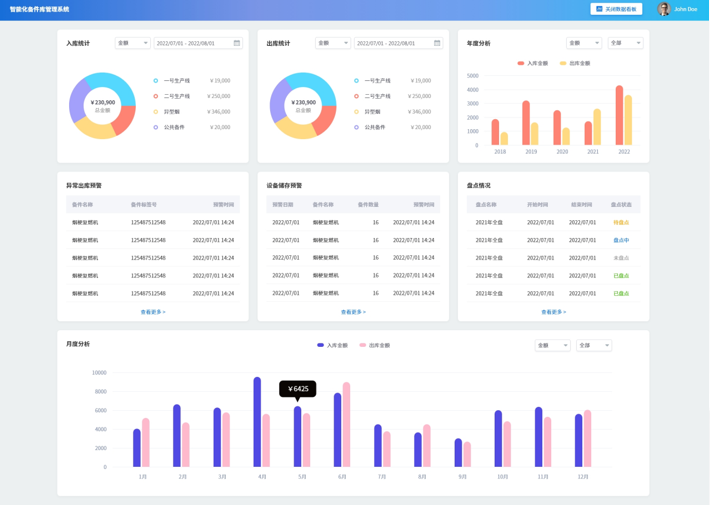Open 查看更多 link under 设备储存预警

tap(353, 312)
